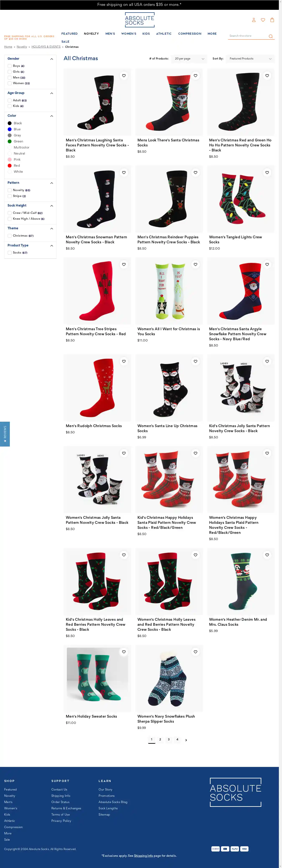Screen dimensions: 282x868
Task: Open the Reviews side tab
Action: [x=5, y=434]
